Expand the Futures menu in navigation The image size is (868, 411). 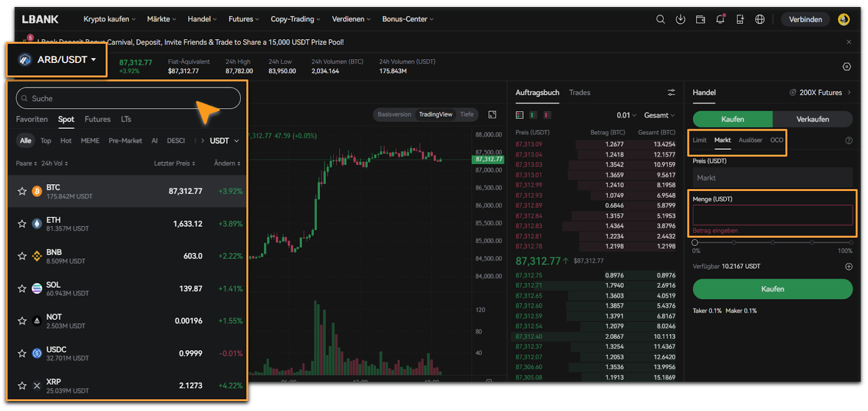point(244,19)
